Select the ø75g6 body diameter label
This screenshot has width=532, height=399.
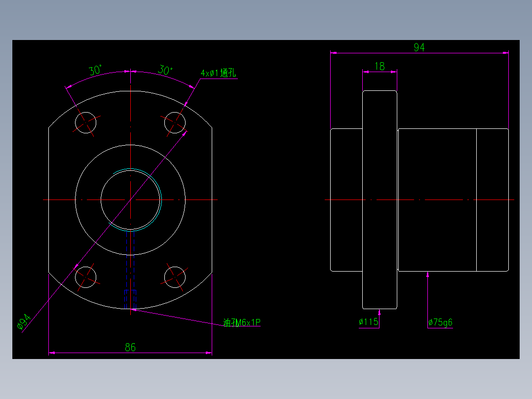440,322
